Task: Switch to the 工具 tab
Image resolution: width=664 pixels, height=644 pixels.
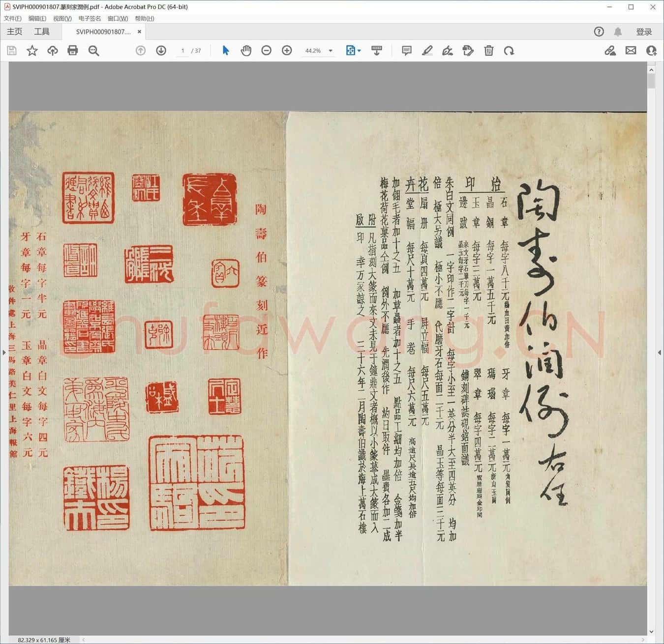Action: (x=42, y=32)
